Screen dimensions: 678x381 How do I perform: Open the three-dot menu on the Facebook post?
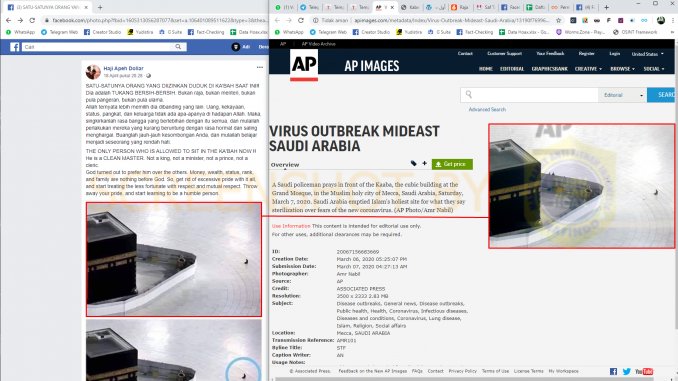pos(259,67)
